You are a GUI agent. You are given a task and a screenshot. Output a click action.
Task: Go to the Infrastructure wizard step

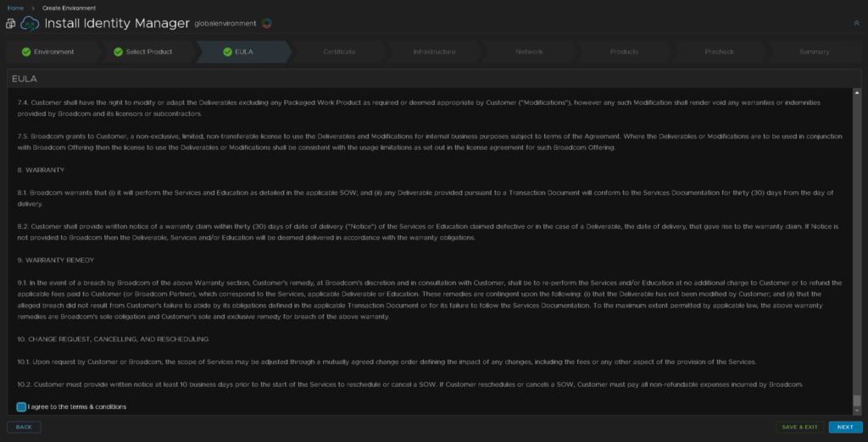[x=434, y=52]
